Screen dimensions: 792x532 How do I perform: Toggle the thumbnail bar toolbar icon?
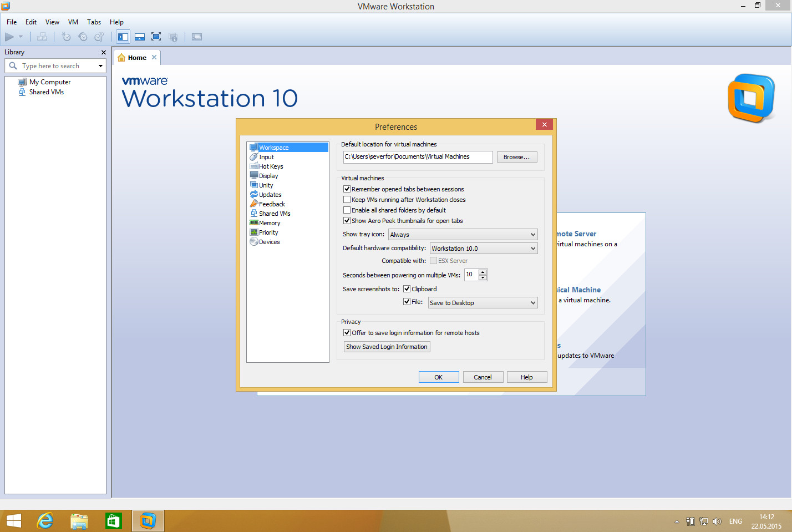click(140, 37)
